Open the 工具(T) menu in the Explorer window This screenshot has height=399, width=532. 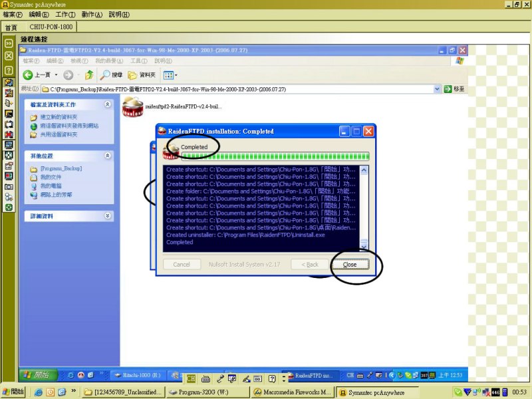point(139,61)
